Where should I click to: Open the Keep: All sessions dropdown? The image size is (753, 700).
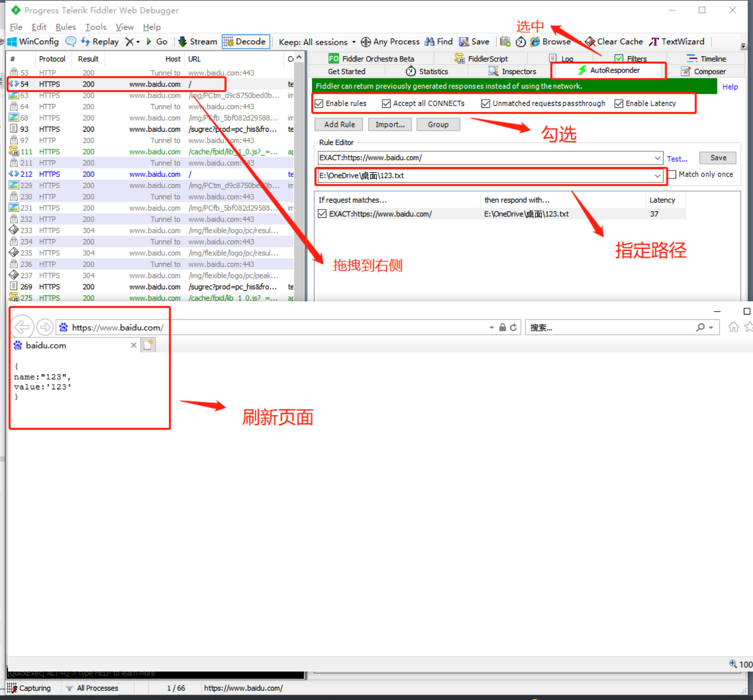point(317,42)
